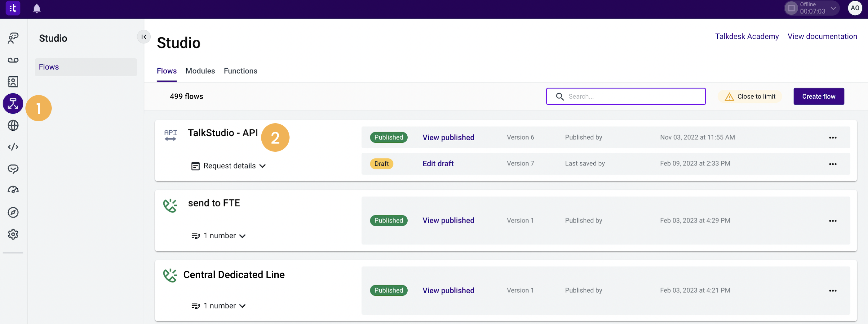This screenshot has width=868, height=324.
Task: Open the code brackets icon in sidebar
Action: coord(13,147)
